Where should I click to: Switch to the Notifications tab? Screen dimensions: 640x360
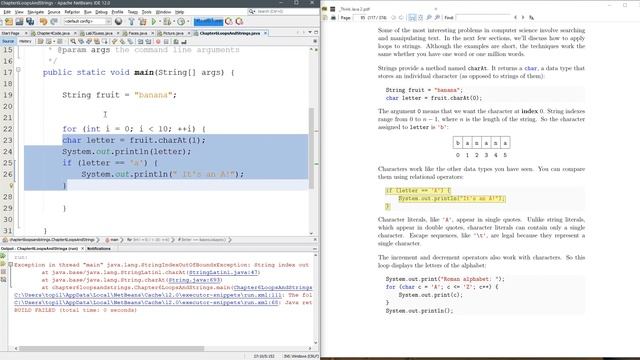point(98,249)
